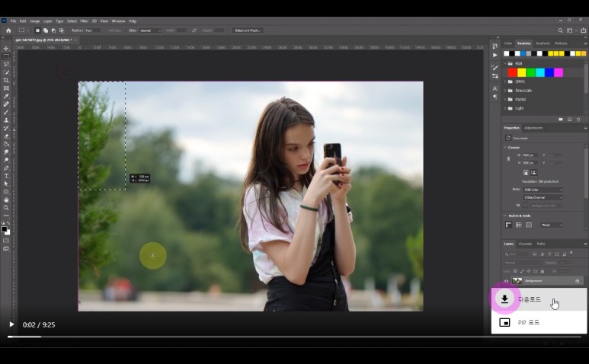Expand the Grayscale swatch group
The image size is (589, 364).
point(505,91)
